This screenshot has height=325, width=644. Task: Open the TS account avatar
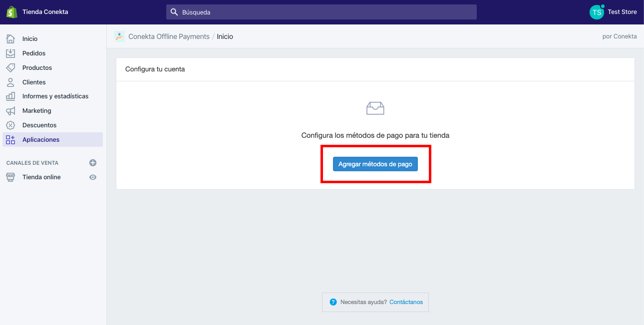point(597,12)
